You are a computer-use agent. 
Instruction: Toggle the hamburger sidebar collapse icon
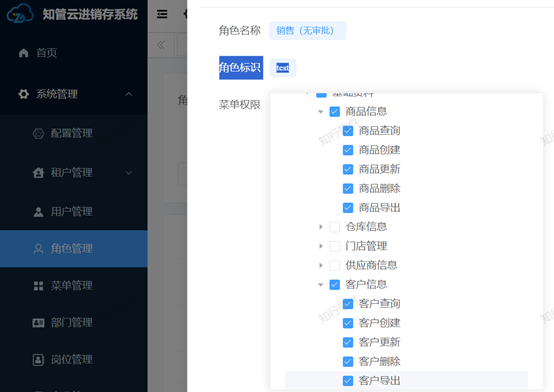coord(162,14)
